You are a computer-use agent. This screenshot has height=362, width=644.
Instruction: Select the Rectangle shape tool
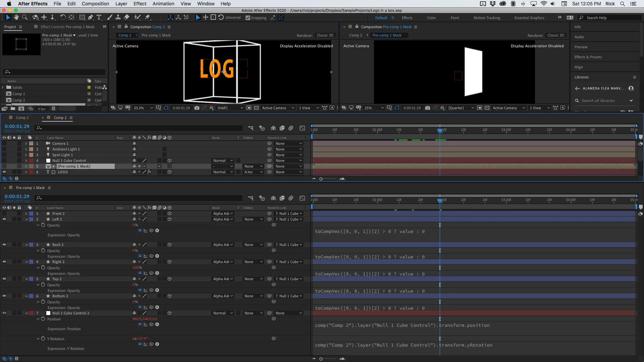click(x=82, y=17)
